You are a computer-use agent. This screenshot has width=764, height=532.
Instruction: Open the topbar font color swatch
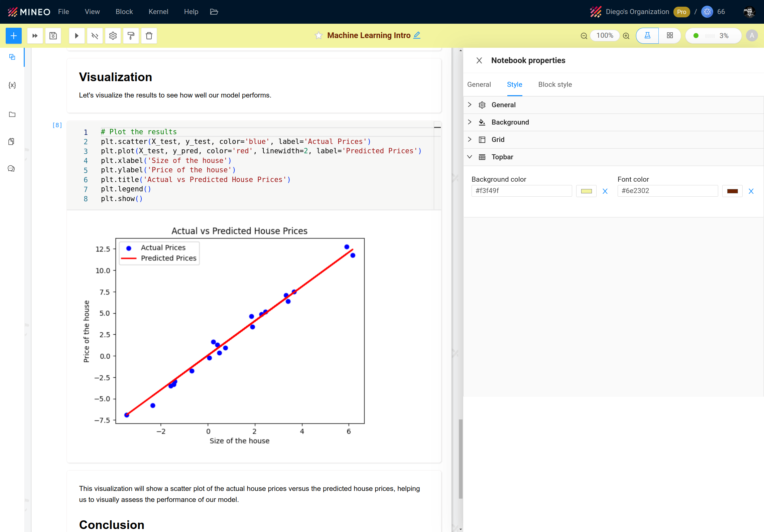(732, 191)
